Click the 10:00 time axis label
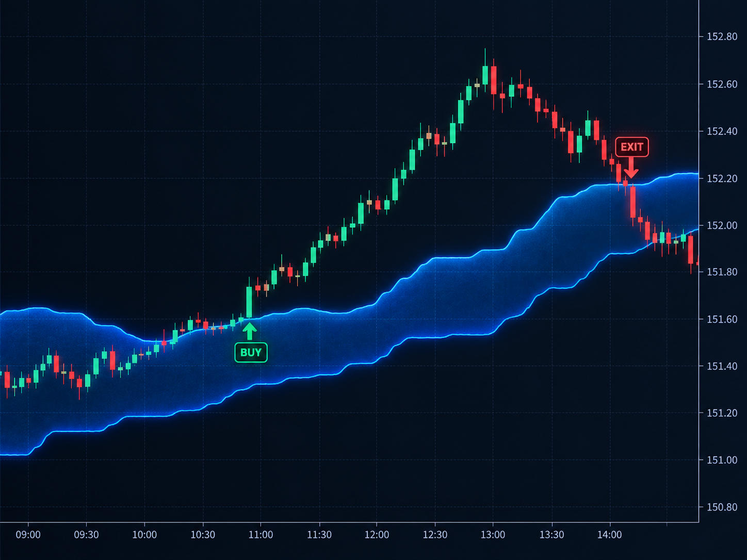Image resolution: width=747 pixels, height=560 pixels. coord(144,535)
